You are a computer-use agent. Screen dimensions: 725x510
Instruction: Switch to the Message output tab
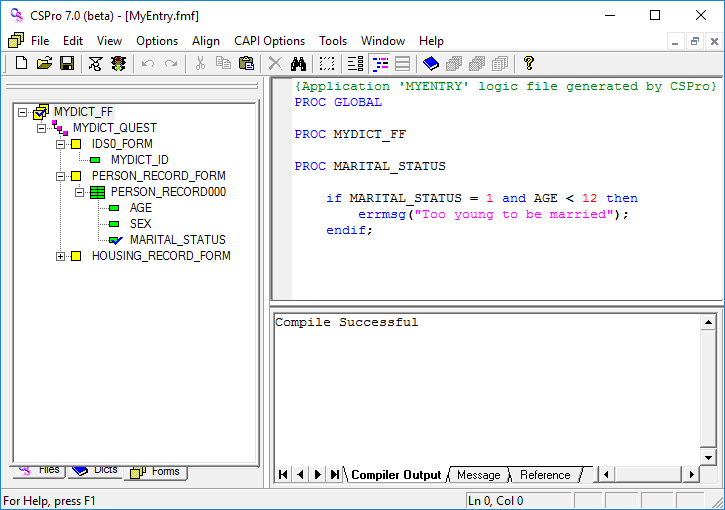[x=478, y=475]
